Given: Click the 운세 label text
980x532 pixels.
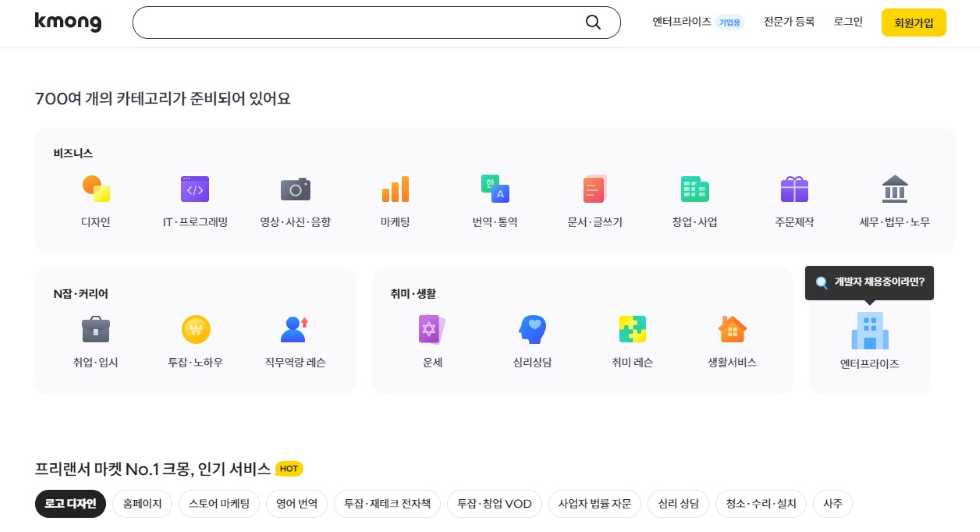Looking at the screenshot, I should click(x=432, y=363).
